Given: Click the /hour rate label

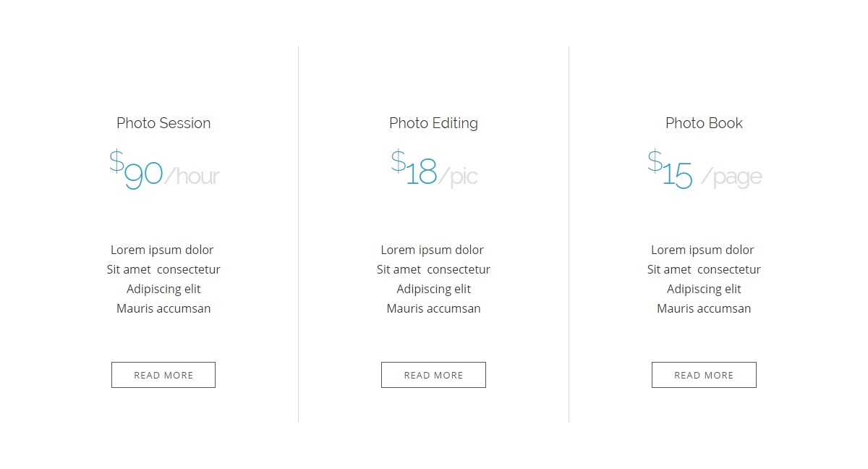Looking at the screenshot, I should coord(192,176).
